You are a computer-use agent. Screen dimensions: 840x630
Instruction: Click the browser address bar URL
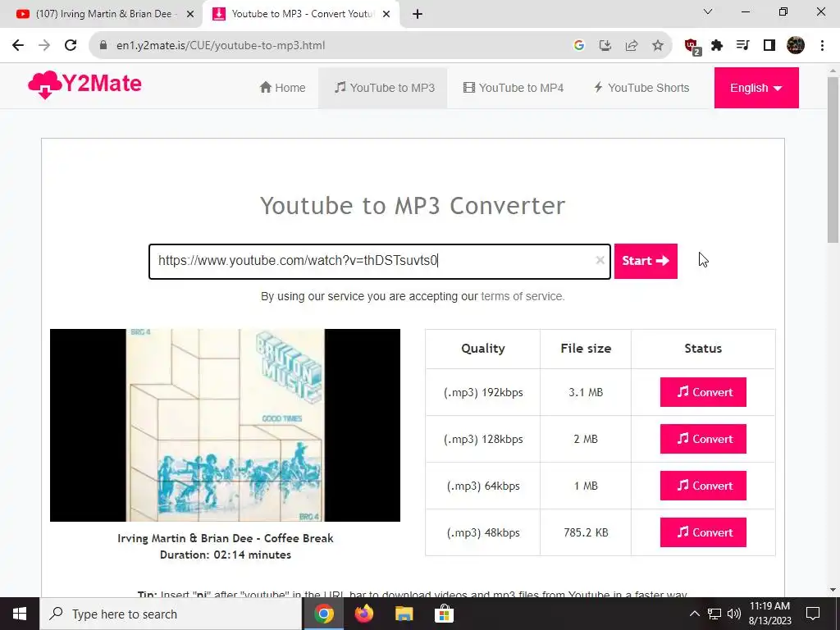[221, 46]
